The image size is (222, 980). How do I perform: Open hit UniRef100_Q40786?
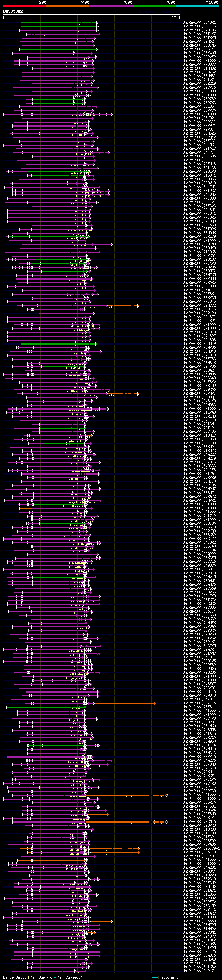point(199,30)
